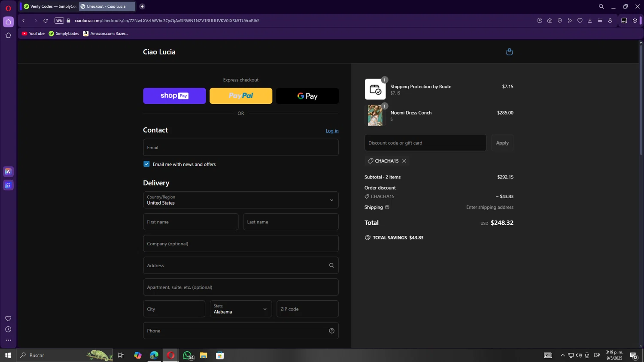Focus Discount code or gift card field
This screenshot has width=644, height=362.
coord(425,143)
